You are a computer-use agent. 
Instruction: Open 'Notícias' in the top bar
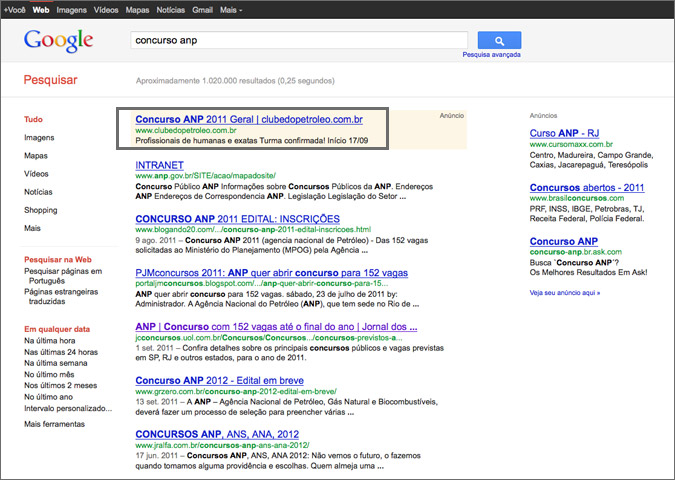(170, 9)
